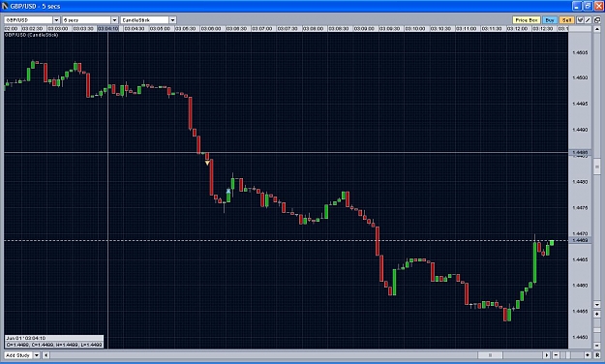Click the 03:06:00 time axis label

click(x=211, y=29)
